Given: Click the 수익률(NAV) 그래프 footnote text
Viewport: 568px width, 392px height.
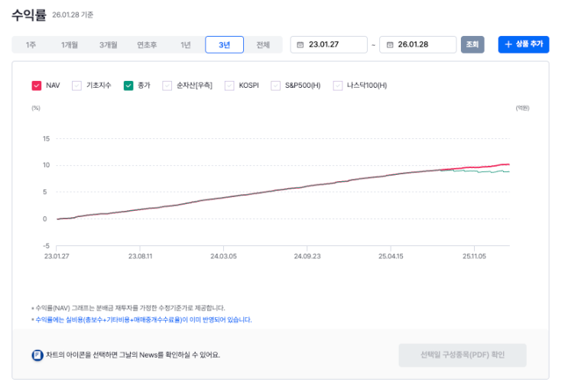Looking at the screenshot, I should [130, 308].
